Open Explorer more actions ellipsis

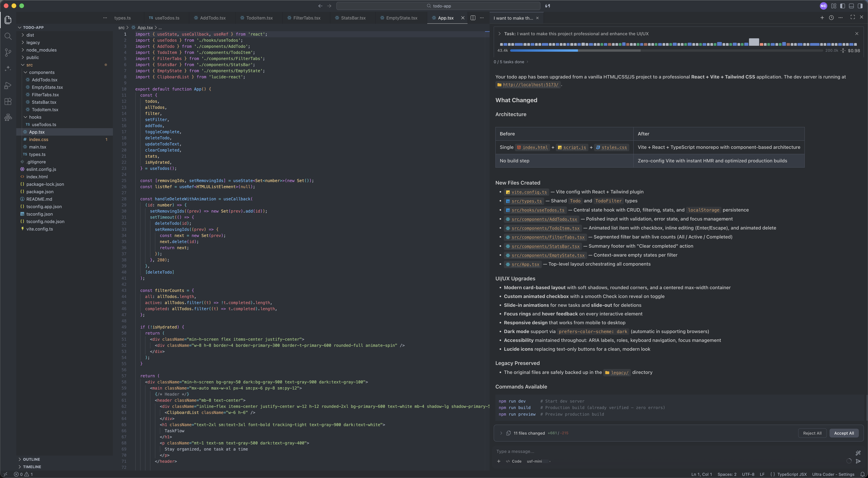[105, 18]
